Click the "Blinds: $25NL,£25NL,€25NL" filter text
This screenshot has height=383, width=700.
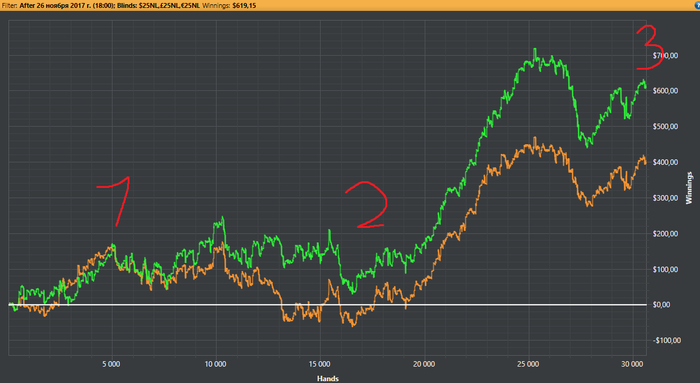click(158, 6)
